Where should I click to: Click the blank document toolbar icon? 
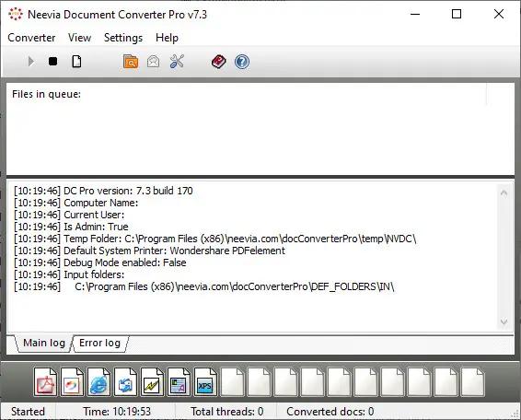pos(76,62)
